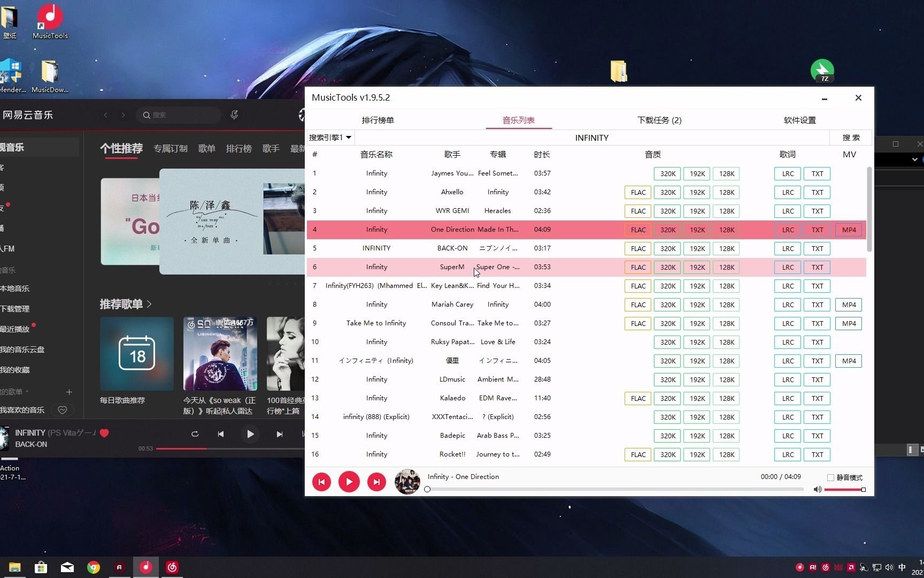Screen dimensions: 924x578
Task: Click NetEase next track button
Action: click(x=279, y=434)
